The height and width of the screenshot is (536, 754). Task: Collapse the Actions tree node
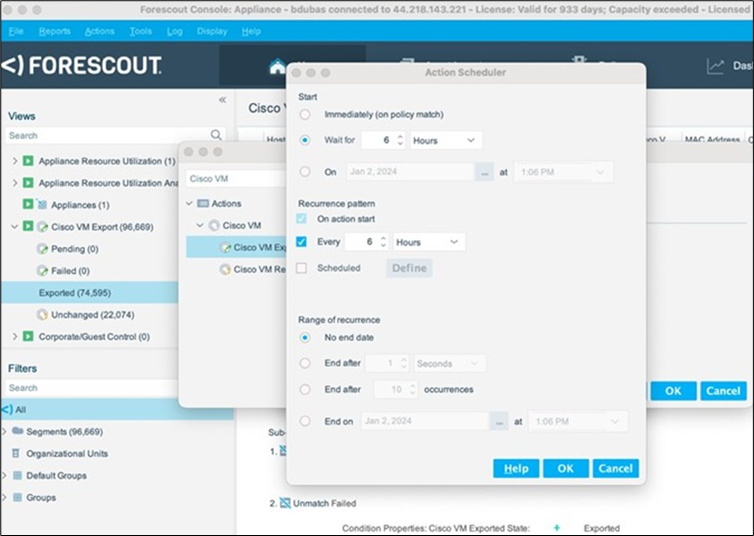(189, 203)
